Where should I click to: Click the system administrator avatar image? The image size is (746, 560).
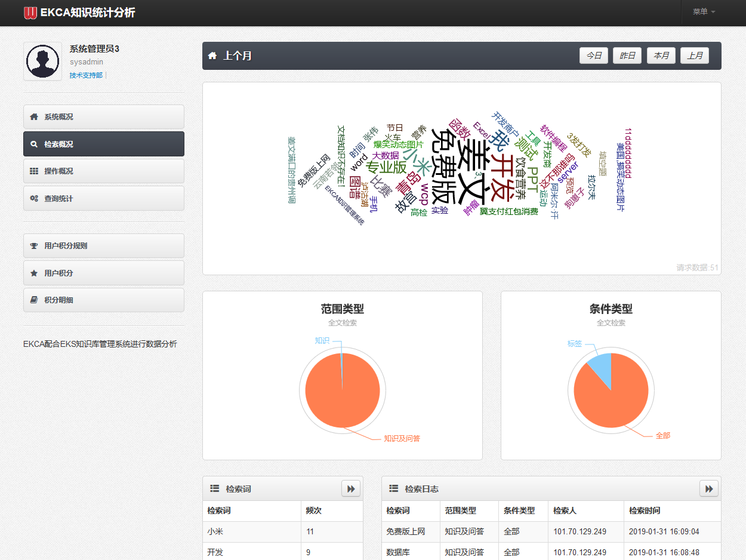(42, 61)
